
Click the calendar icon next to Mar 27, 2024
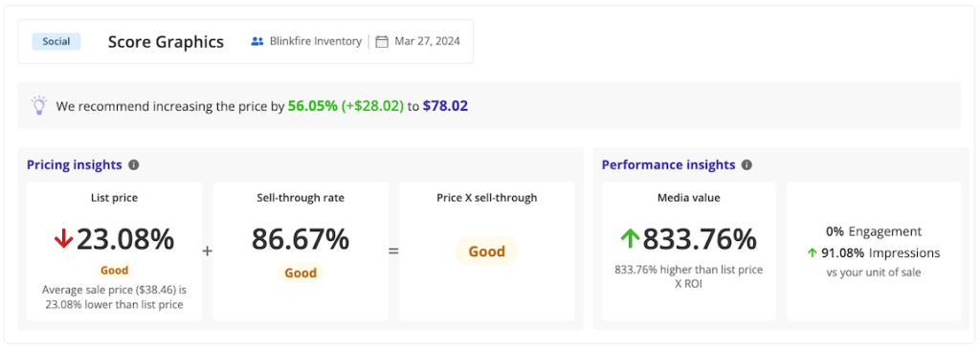[x=382, y=42]
